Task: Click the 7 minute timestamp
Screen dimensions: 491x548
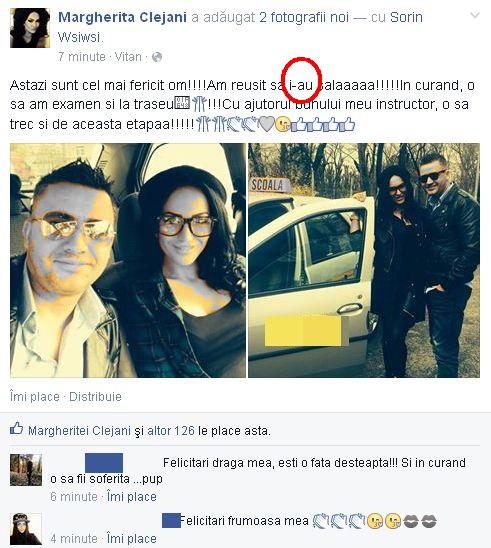Action: click(82, 57)
